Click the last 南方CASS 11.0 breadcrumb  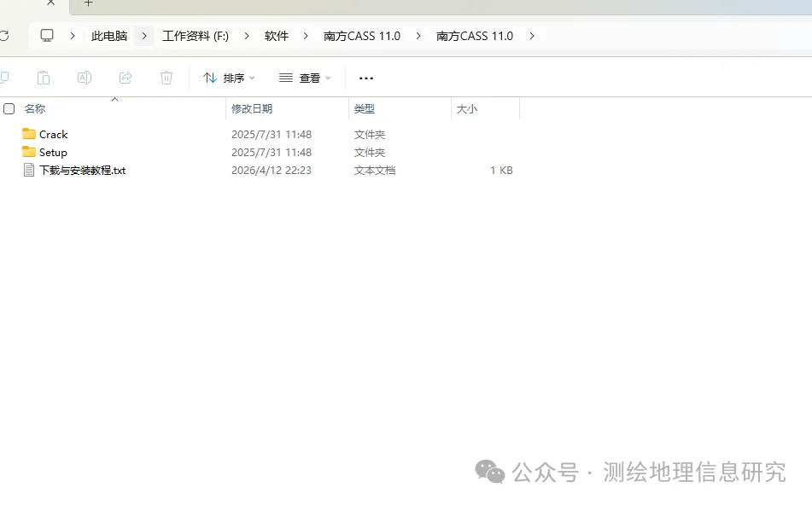coord(475,36)
